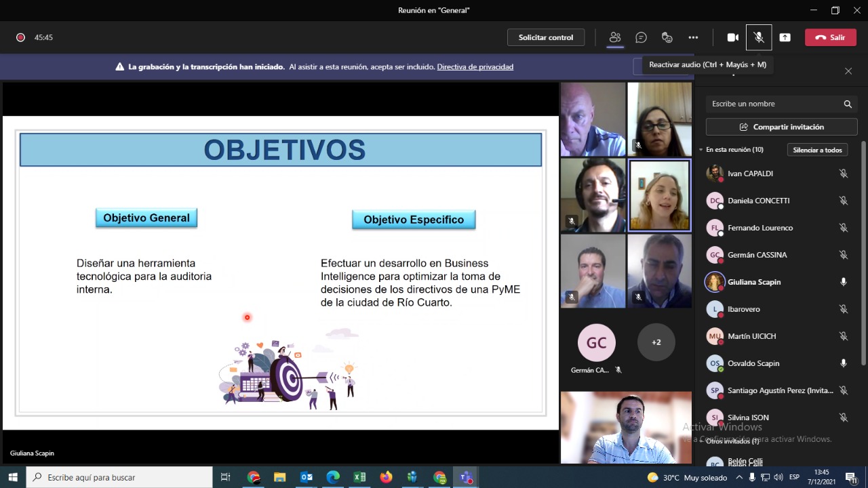This screenshot has width=868, height=488.
Task: Open Firefox from the taskbar
Action: [x=386, y=477]
